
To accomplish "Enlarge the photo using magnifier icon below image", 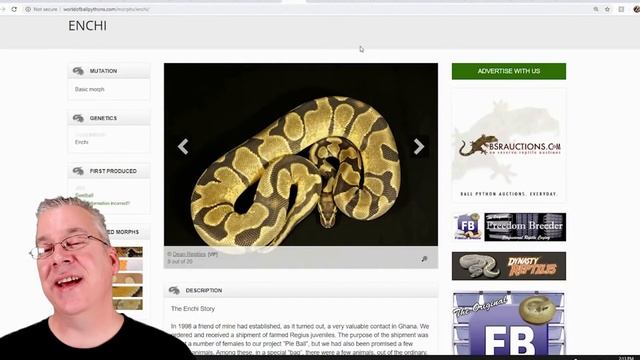I will (x=424, y=259).
